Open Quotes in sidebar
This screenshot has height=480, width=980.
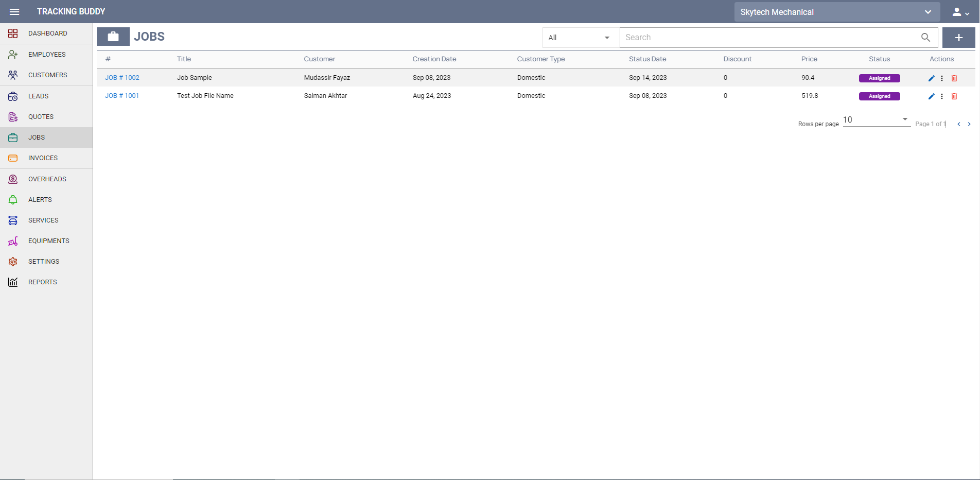46,116
